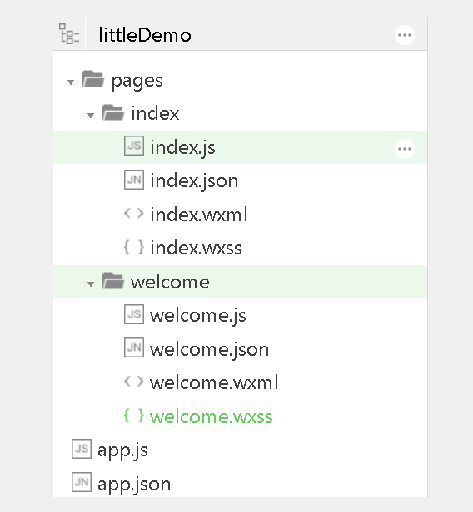Viewport: 473px width, 512px height.
Task: Open the index.js row more-options button
Action: coord(405,149)
